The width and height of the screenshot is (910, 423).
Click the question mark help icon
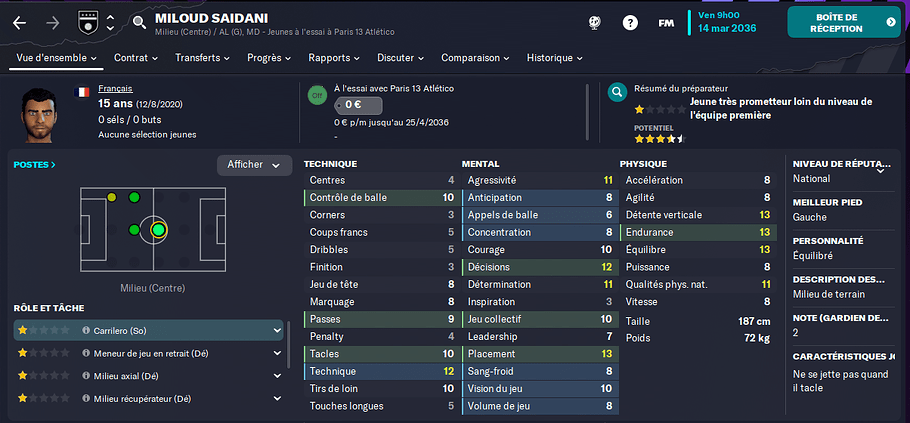pyautogui.click(x=630, y=23)
